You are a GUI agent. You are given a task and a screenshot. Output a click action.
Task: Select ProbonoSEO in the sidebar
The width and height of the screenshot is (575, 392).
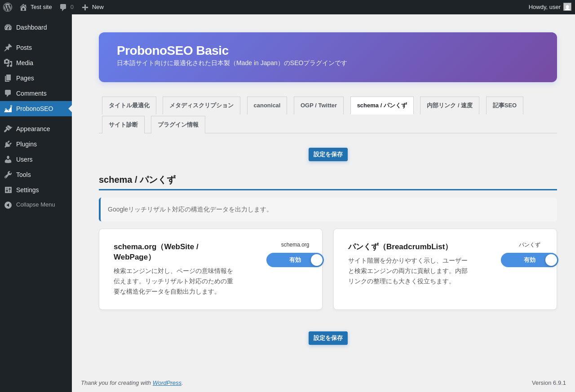pyautogui.click(x=36, y=109)
